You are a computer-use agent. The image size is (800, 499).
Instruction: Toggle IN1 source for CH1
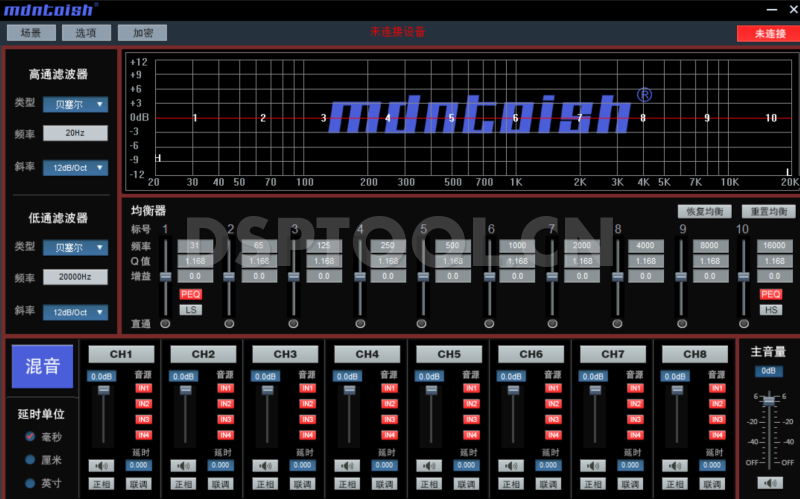click(144, 388)
